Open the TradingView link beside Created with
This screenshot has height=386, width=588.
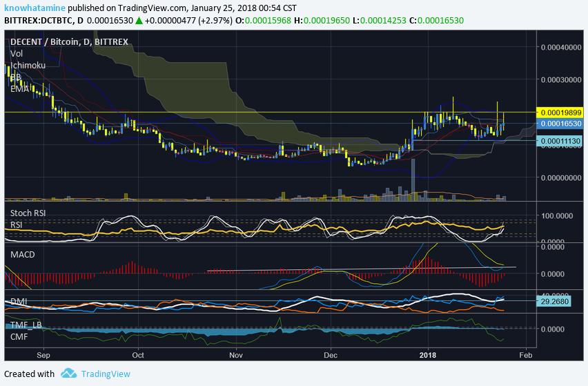106,374
